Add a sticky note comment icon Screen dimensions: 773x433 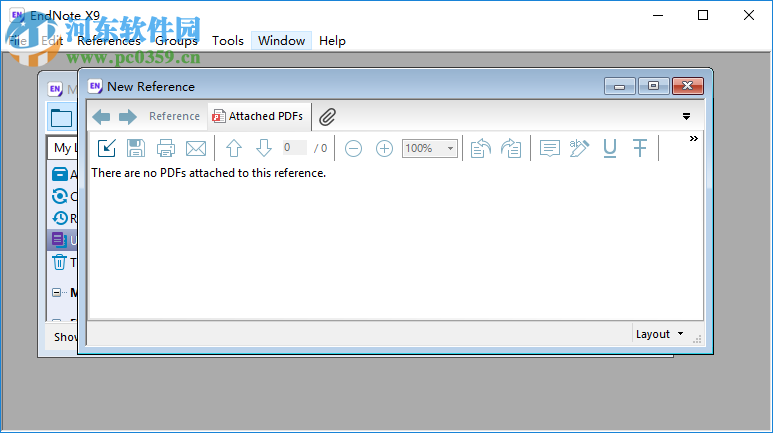(x=550, y=148)
